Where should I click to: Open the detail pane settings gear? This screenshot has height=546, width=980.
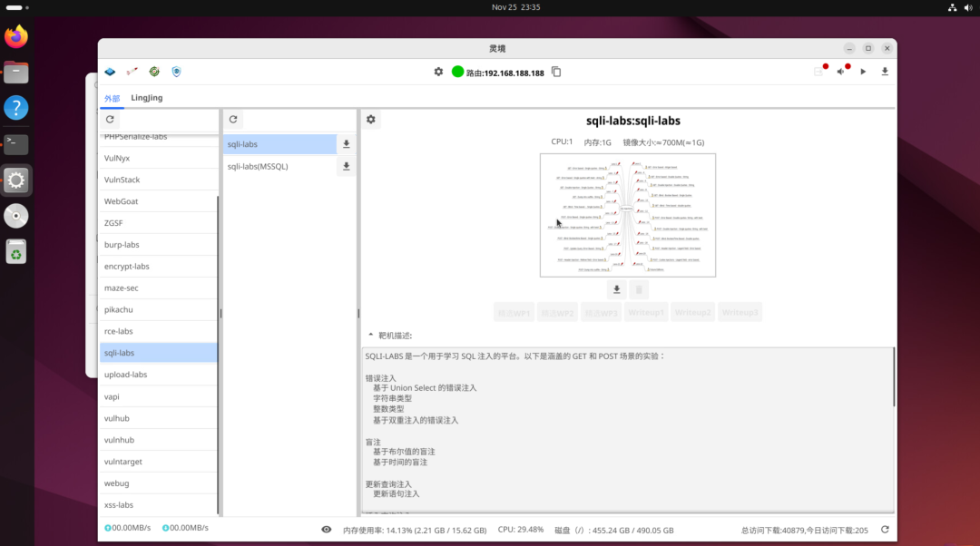[371, 120]
